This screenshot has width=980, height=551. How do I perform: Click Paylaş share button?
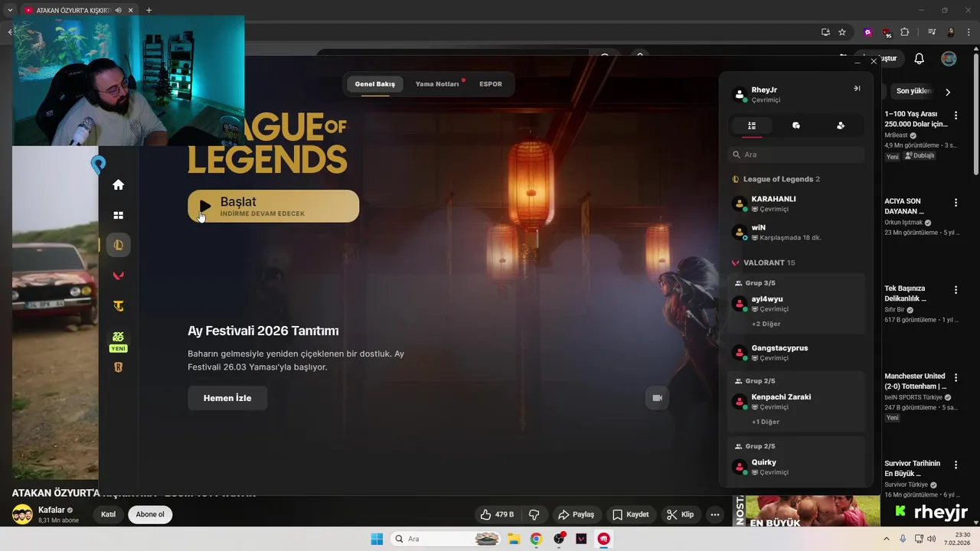pyautogui.click(x=576, y=514)
